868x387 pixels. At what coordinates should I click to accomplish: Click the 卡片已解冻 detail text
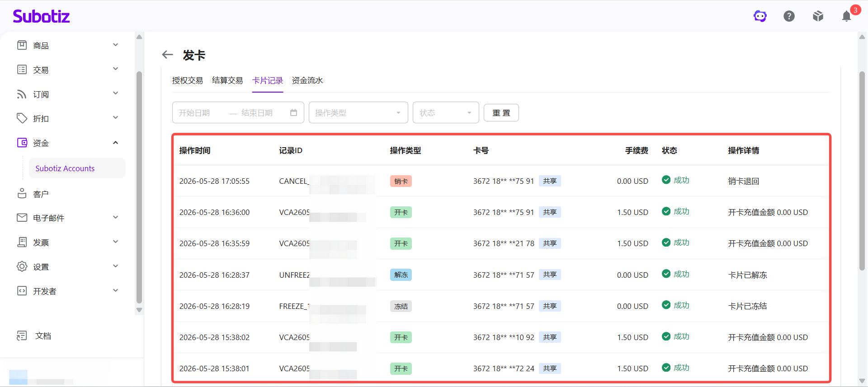click(x=748, y=275)
